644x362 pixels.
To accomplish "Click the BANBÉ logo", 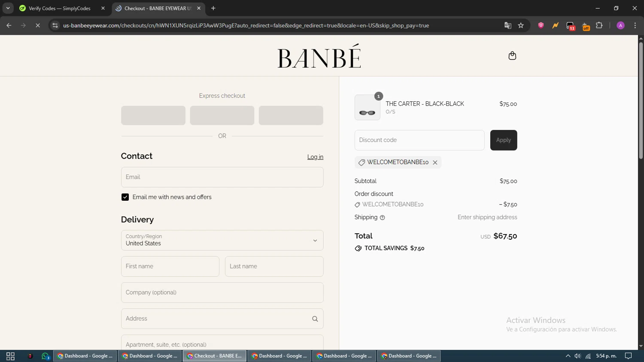I will (319, 56).
